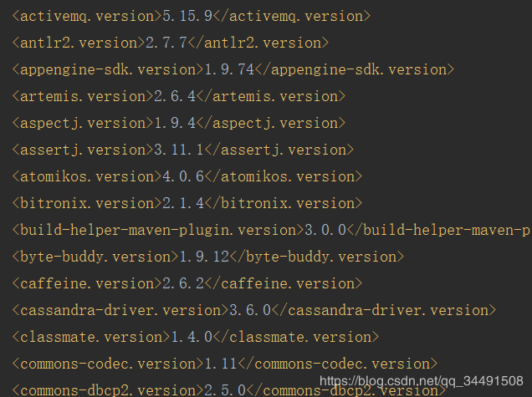The image size is (532, 397).
Task: Click the caffeine.version opening tag
Action: point(81,283)
